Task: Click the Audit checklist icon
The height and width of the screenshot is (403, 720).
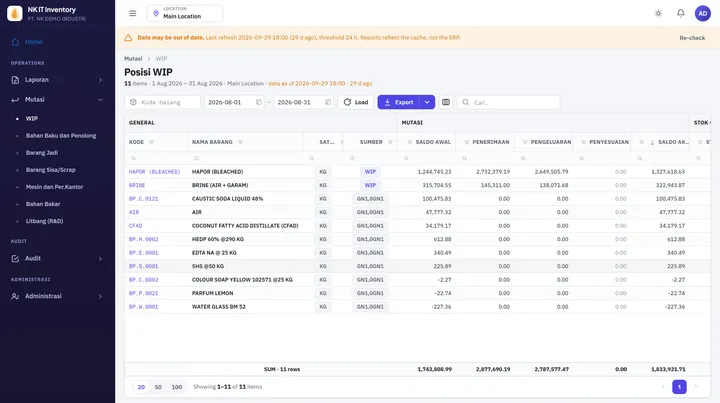Action: [x=15, y=258]
